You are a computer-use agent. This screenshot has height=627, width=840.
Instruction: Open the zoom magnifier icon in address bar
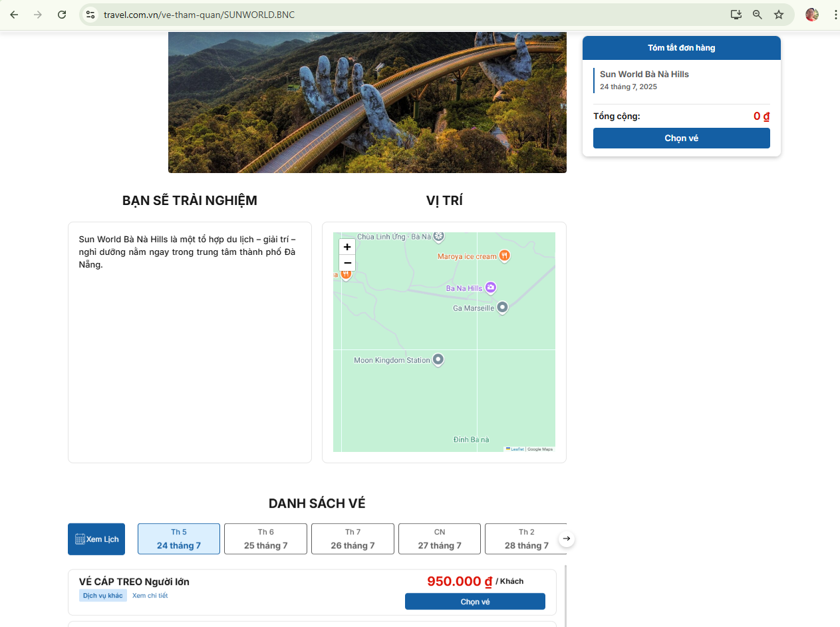[758, 15]
